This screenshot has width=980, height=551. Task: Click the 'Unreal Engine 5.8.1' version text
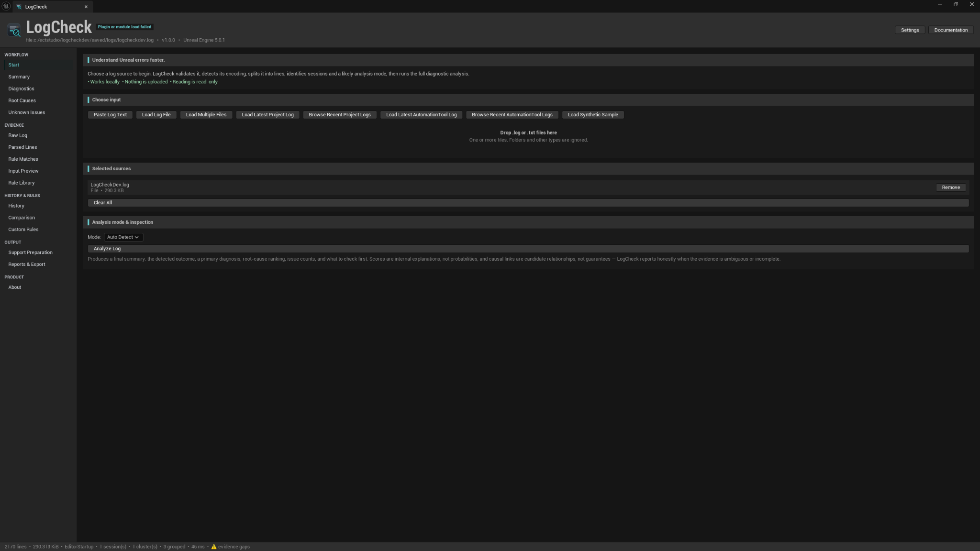coord(204,40)
